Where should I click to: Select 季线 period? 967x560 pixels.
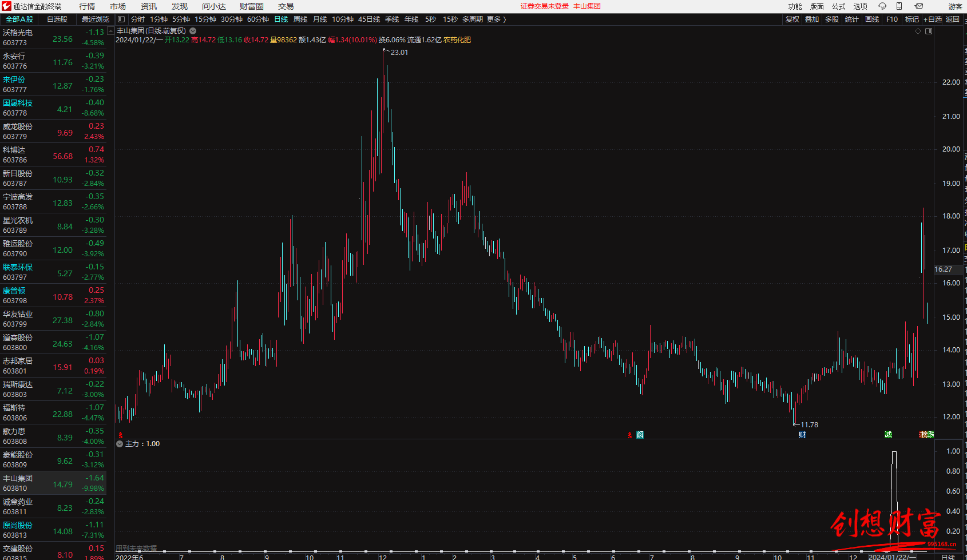tap(392, 19)
